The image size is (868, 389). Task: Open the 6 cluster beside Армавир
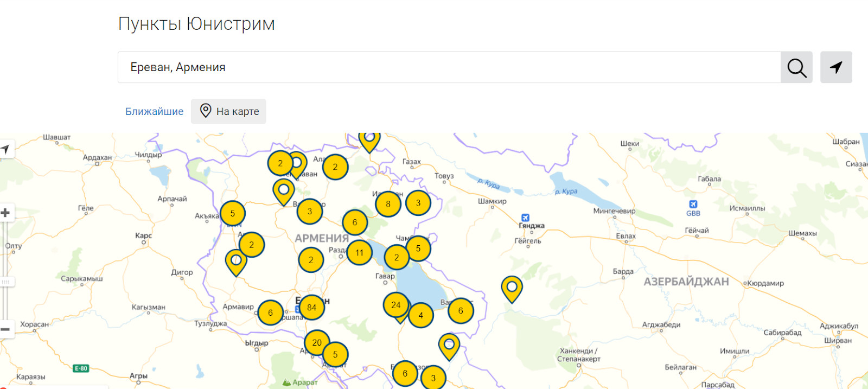[270, 313]
